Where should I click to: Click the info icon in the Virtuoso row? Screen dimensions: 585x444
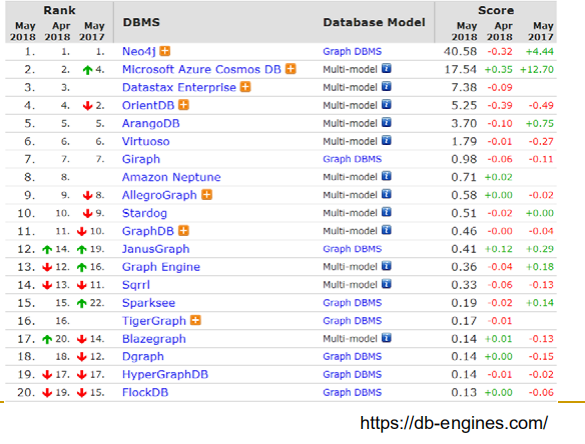(x=387, y=140)
